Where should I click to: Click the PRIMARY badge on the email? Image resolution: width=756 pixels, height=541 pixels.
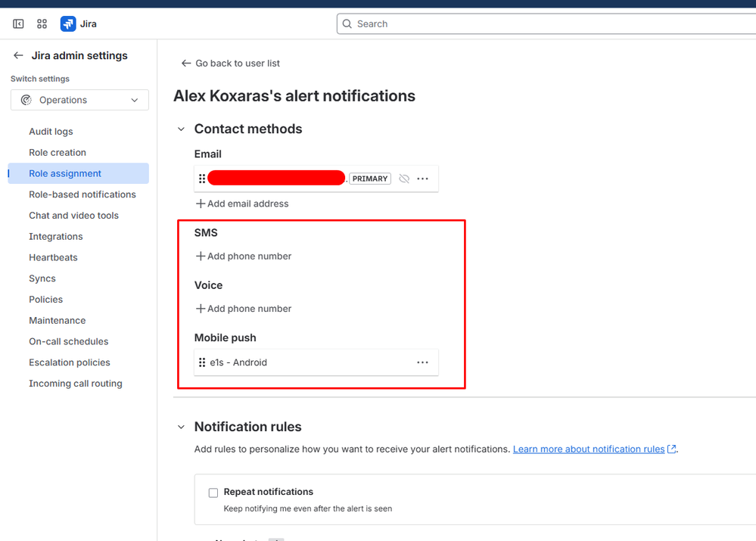click(370, 179)
